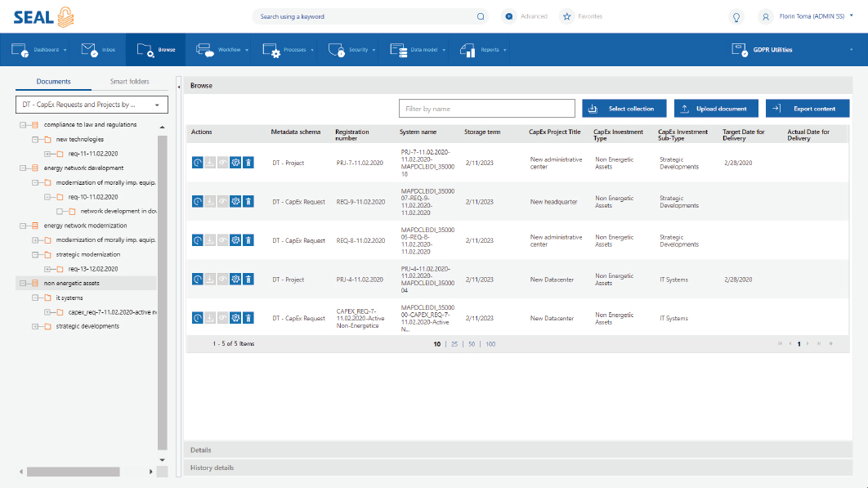Click the Upload document button

(716, 109)
